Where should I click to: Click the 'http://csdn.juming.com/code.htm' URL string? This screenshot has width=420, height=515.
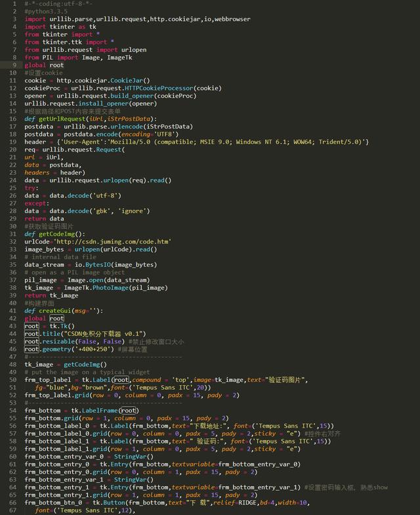112,241
